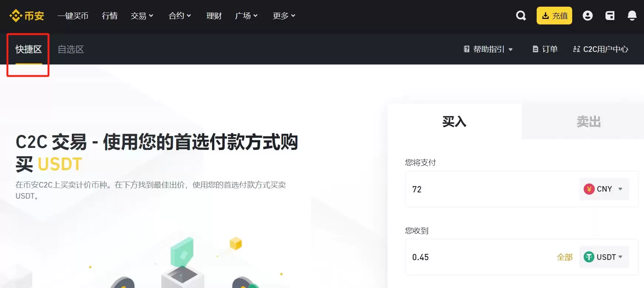Open the search magnifier icon

(521, 16)
